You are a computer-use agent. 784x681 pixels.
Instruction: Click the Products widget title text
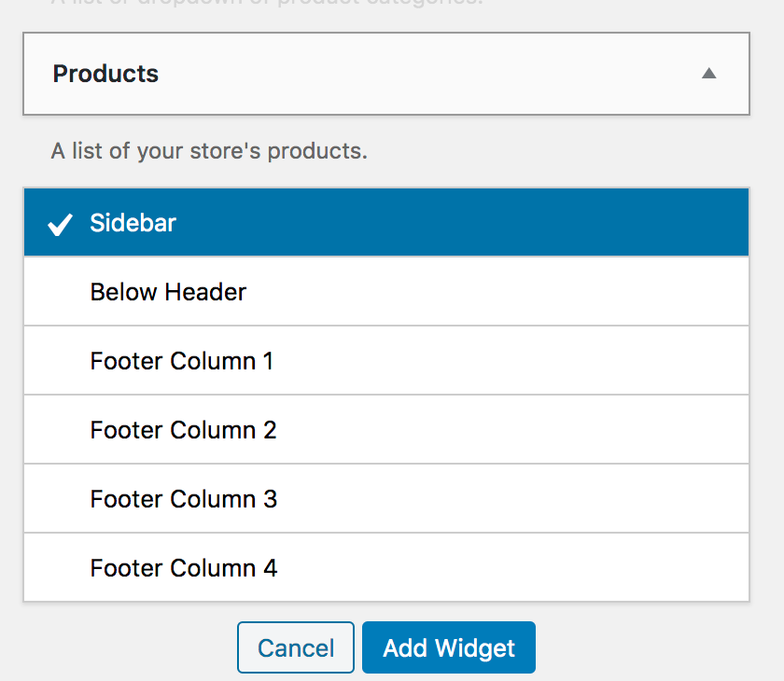[105, 74]
